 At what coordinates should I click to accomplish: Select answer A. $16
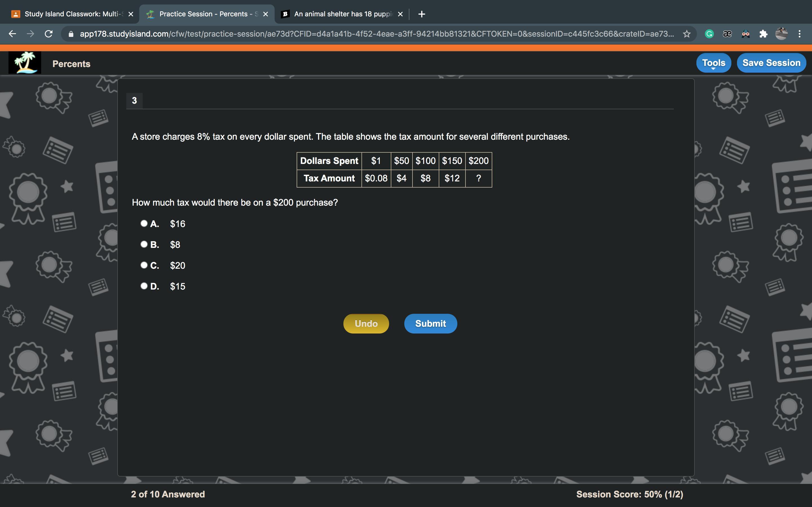(144, 223)
